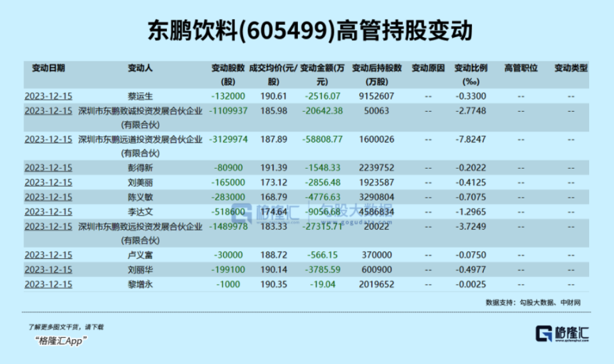Image resolution: width=614 pixels, height=364 pixels.
Task: Click the 格隆汇App text at bottom left
Action: (x=61, y=341)
